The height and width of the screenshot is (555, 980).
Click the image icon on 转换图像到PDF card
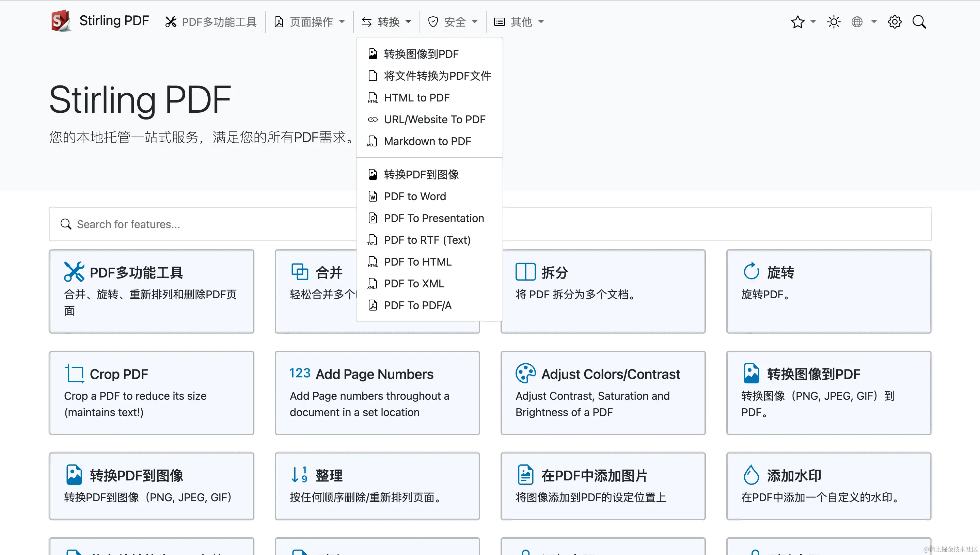click(751, 373)
